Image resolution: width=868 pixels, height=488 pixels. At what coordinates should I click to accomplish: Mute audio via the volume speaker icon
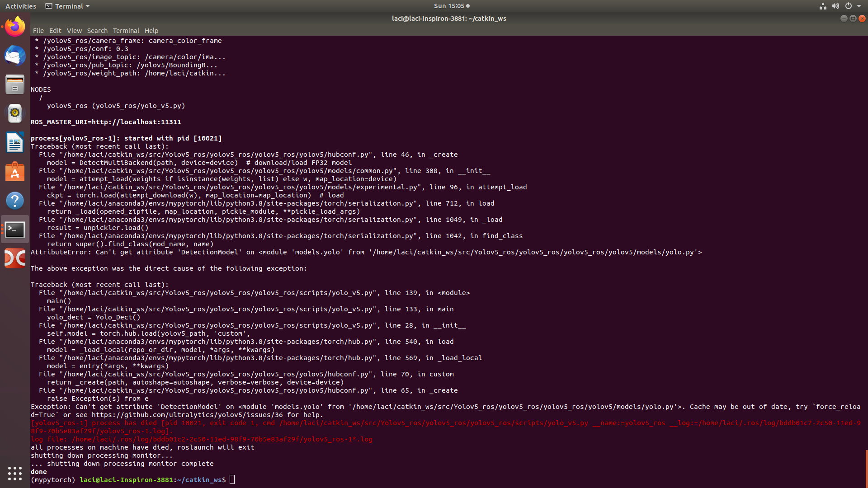pos(835,6)
